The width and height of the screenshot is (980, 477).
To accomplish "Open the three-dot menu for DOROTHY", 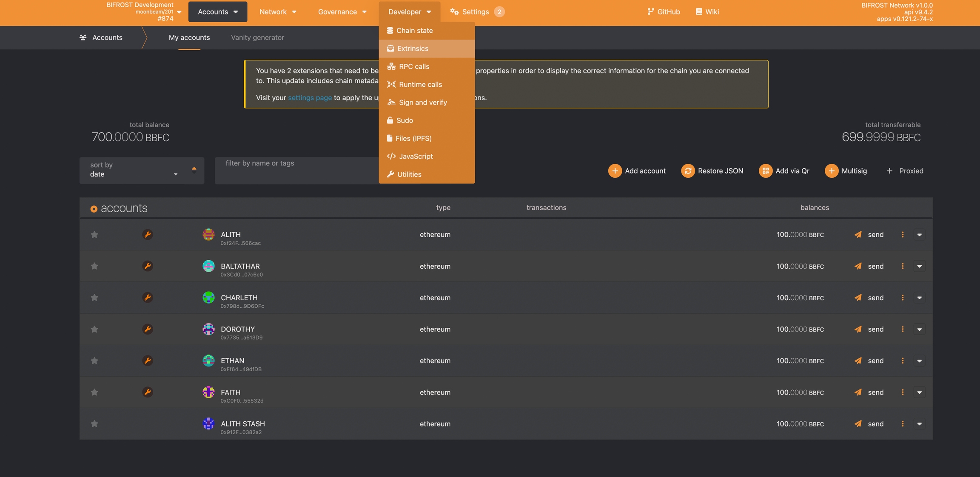I will (x=903, y=329).
